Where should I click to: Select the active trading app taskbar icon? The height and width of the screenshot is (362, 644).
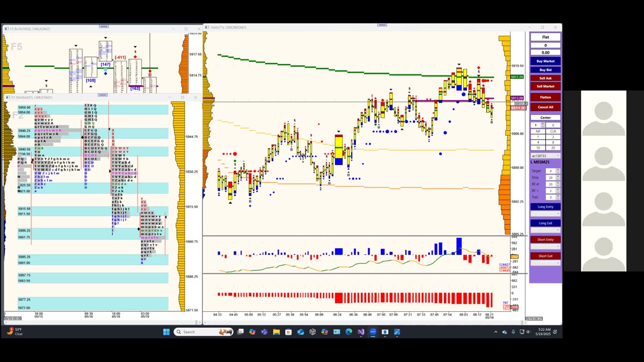pyautogui.click(x=373, y=332)
